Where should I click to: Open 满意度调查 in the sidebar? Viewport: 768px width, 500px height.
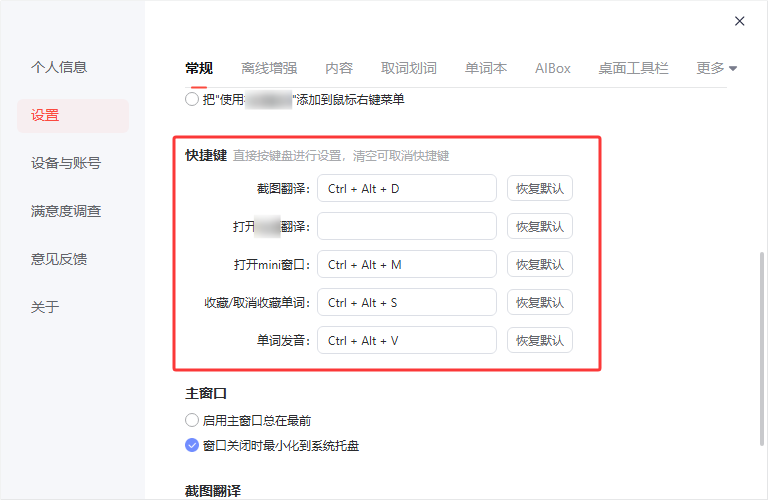[66, 211]
